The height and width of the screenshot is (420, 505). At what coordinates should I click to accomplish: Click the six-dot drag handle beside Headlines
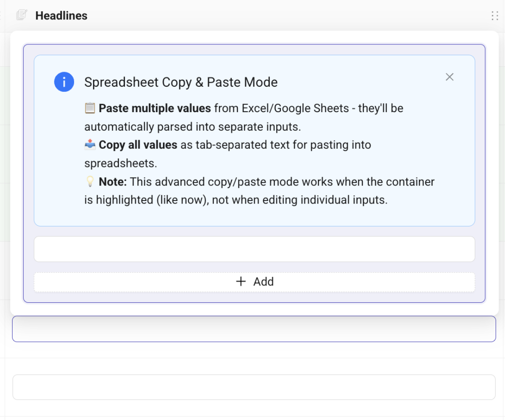pos(494,16)
